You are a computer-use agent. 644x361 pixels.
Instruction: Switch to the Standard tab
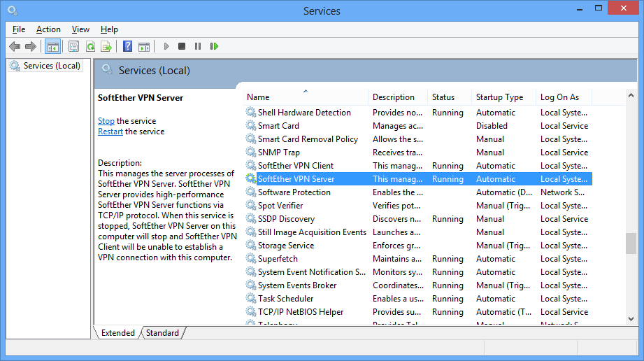[163, 332]
